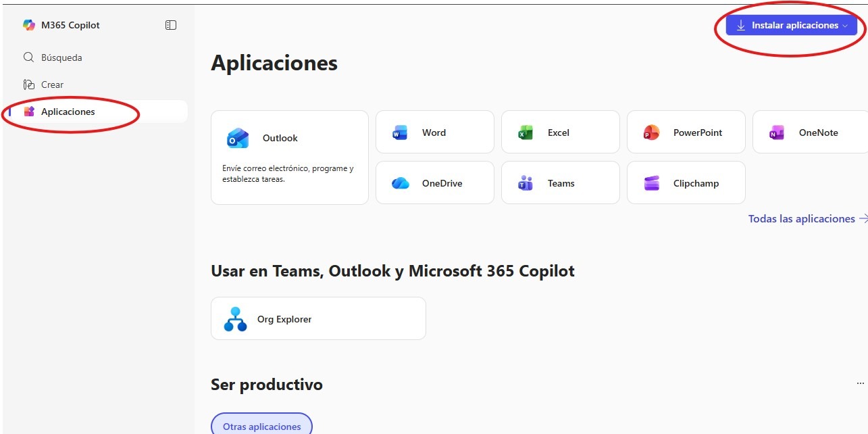Open the Outlook app tile
This screenshot has width=868, height=434.
[289, 155]
